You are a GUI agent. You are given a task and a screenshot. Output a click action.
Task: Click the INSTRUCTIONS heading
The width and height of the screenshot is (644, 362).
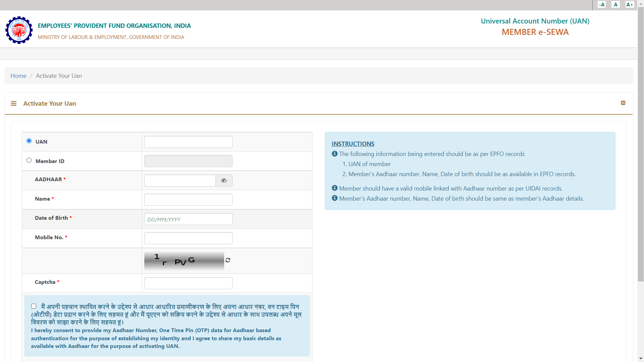(x=353, y=144)
